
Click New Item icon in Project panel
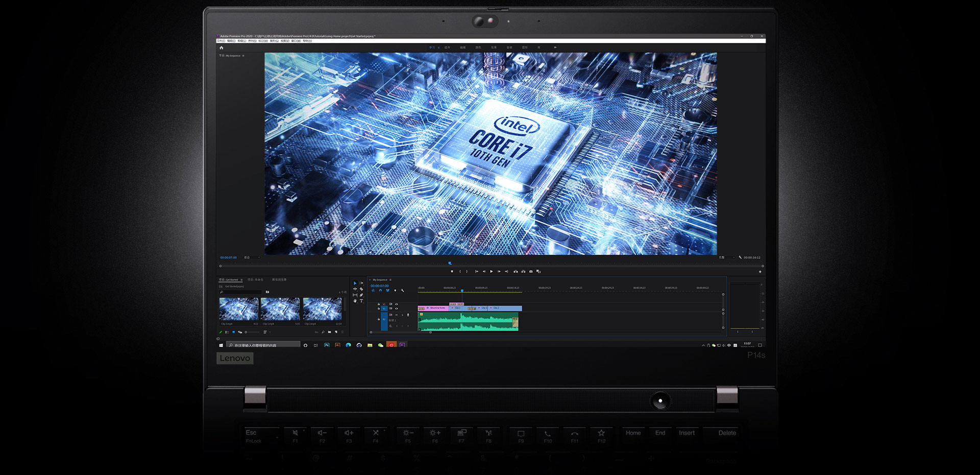click(336, 332)
